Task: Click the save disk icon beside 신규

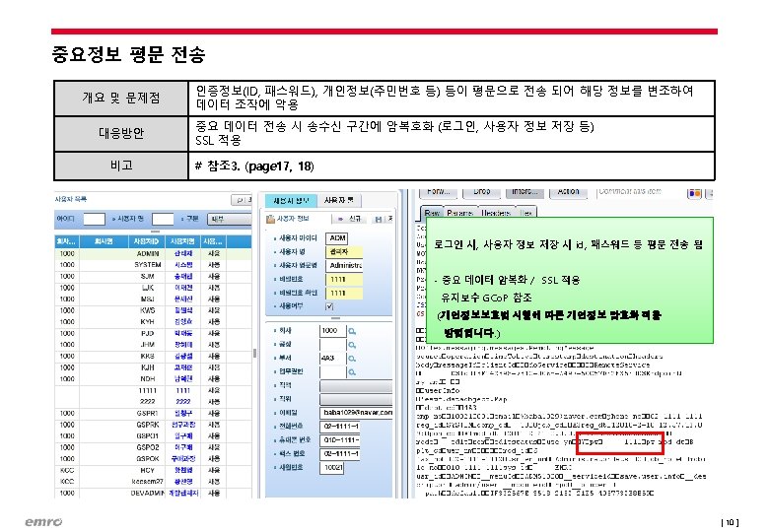Action: (x=379, y=219)
